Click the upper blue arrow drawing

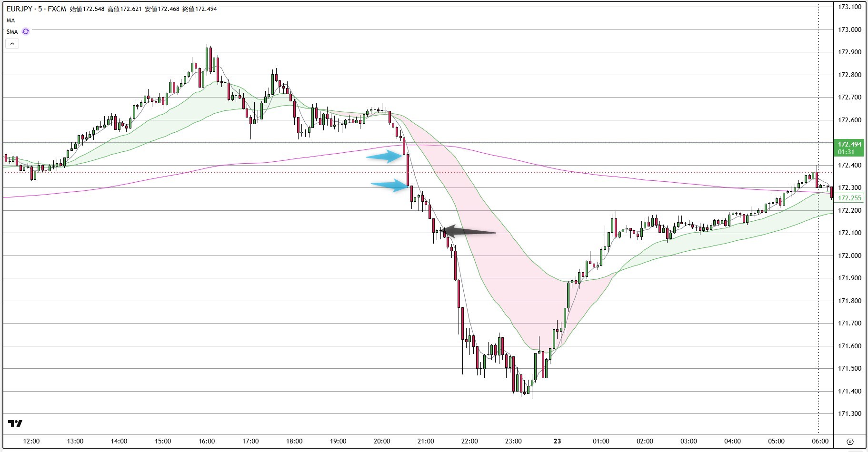(385, 156)
